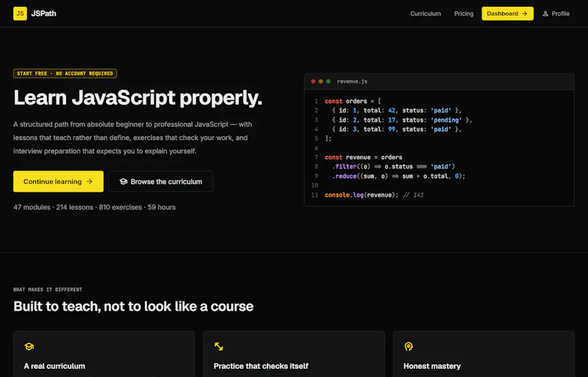Click the revenue.js file name
This screenshot has height=377, width=588.
pyautogui.click(x=352, y=82)
